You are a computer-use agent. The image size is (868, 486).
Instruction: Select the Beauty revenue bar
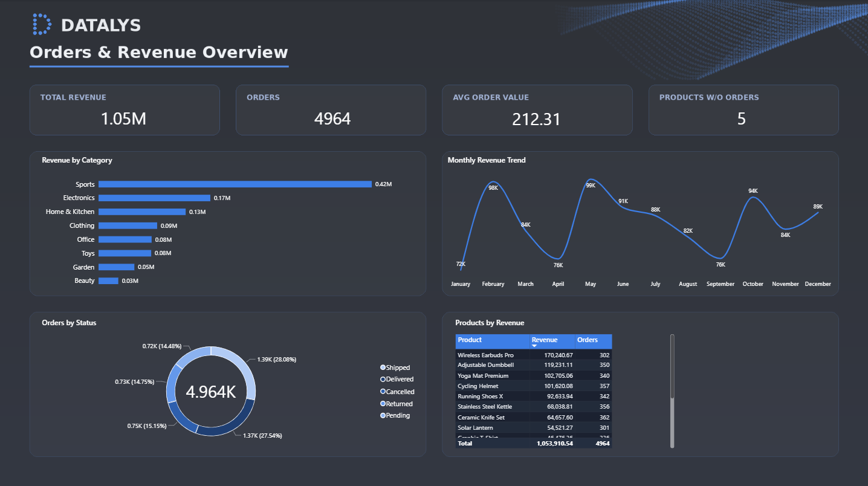[x=108, y=281]
